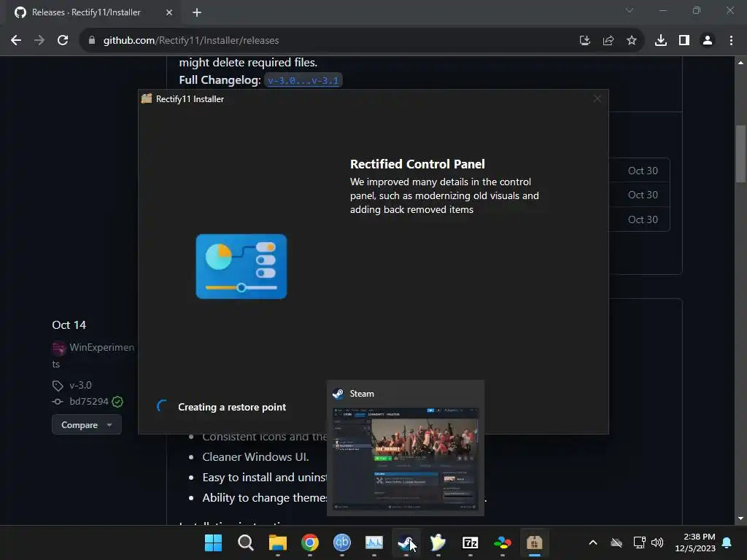Click the green verified check icon

(117, 402)
